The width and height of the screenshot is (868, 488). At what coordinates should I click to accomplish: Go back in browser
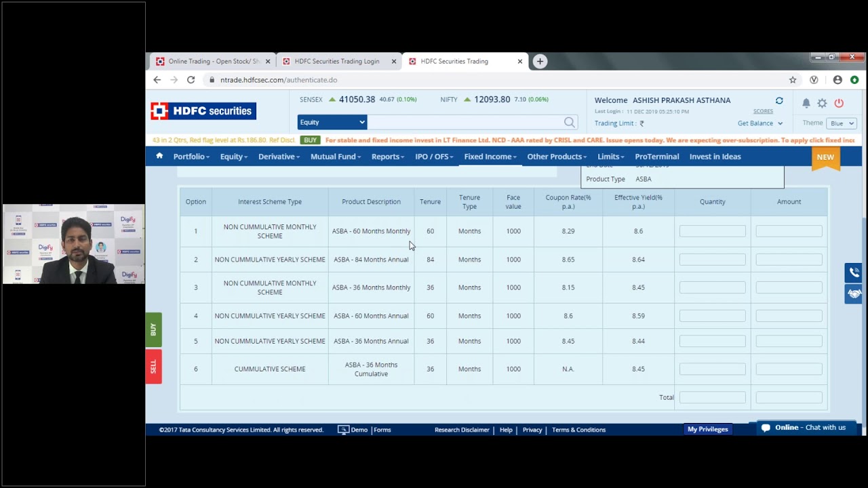(x=157, y=80)
